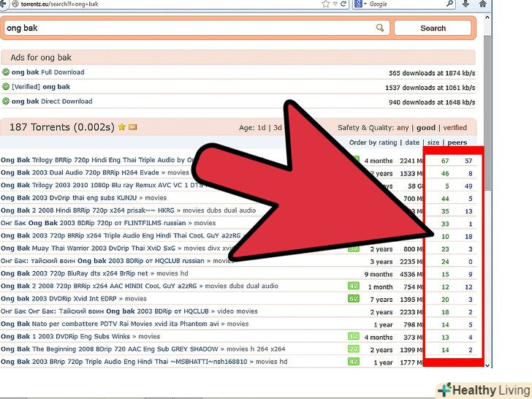This screenshot has width=532, height=399.
Task: Open 'ong bak Full Download' ad link
Action: (x=47, y=72)
